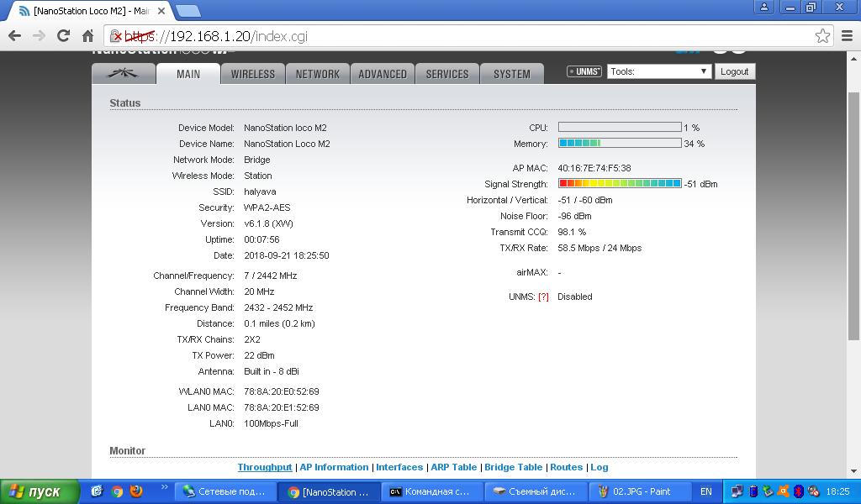
Task: Switch to '02.JPG - Paint' taskbar window
Action: click(638, 491)
